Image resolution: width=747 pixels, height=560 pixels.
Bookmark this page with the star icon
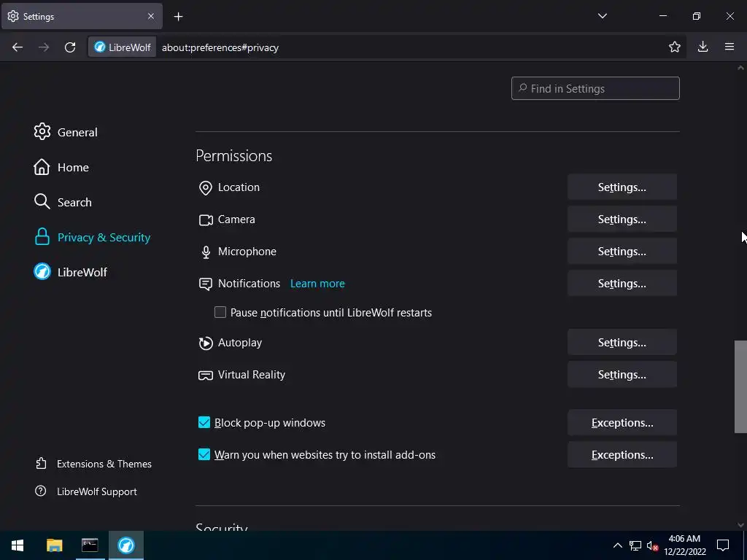pyautogui.click(x=675, y=47)
